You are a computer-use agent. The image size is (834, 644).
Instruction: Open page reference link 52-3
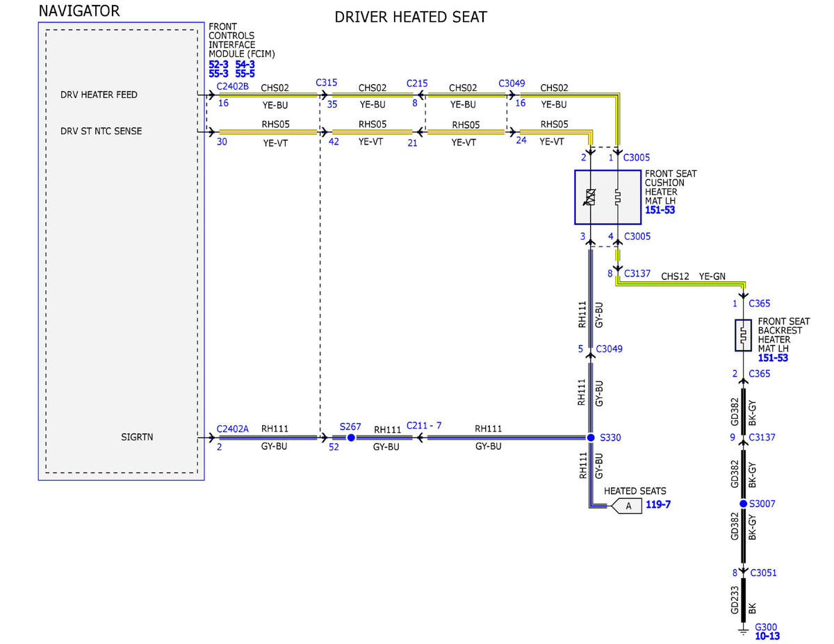pos(219,64)
